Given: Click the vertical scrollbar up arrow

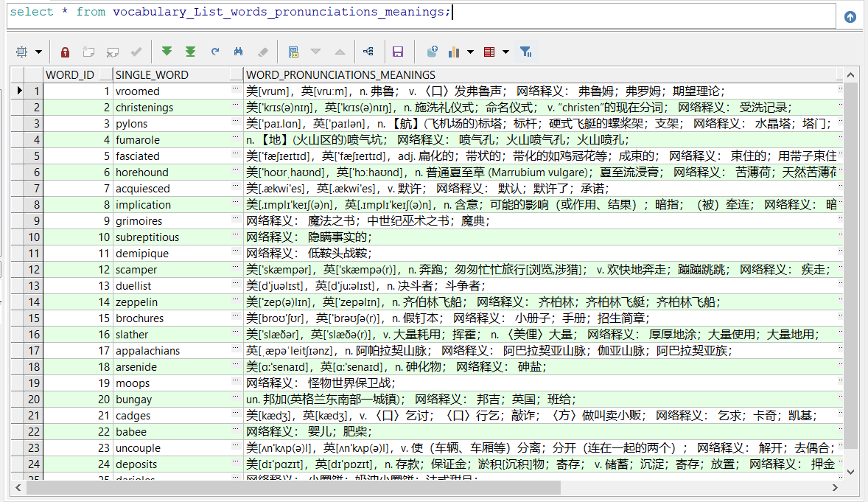Looking at the screenshot, I should click(x=850, y=74).
